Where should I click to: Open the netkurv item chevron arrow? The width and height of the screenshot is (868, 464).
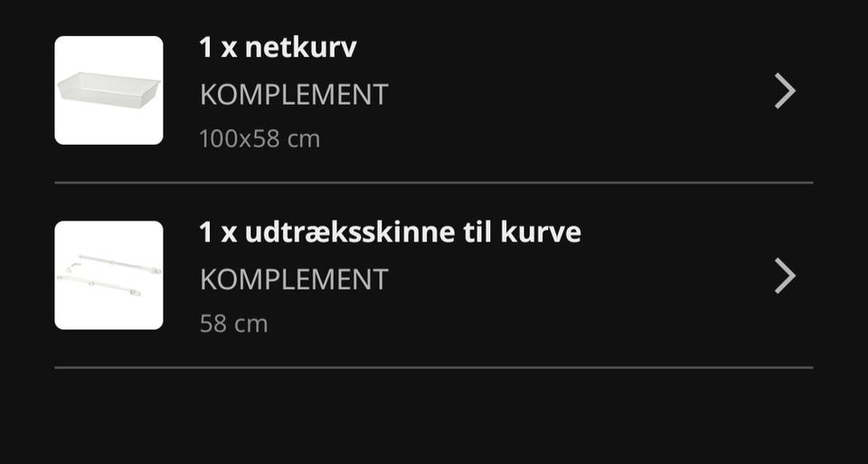click(785, 90)
